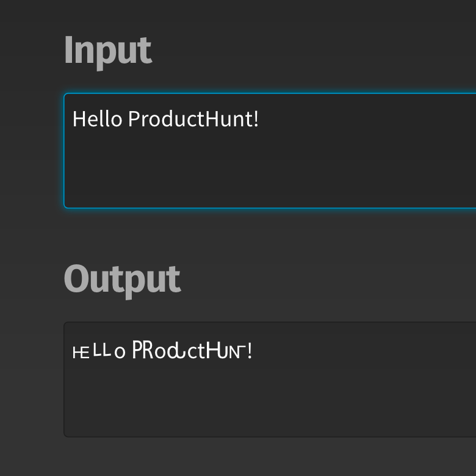
Task: Click the letter "P" of "ProductHunt!" in Input
Action: click(134, 118)
